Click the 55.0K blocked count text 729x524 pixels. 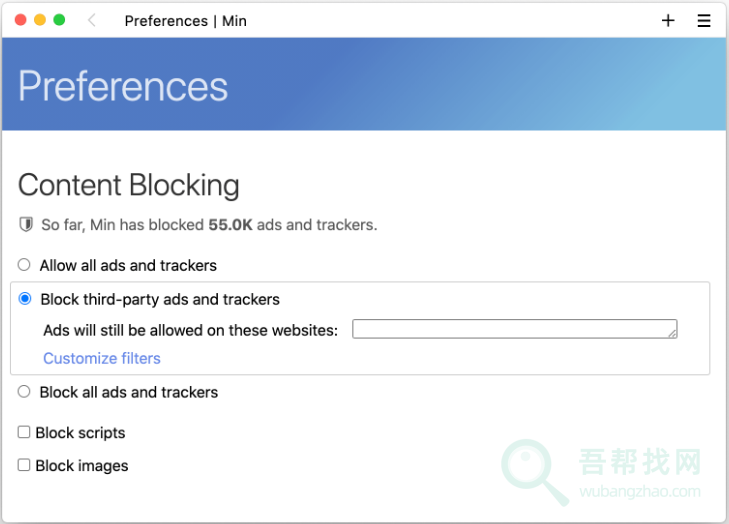click(230, 225)
